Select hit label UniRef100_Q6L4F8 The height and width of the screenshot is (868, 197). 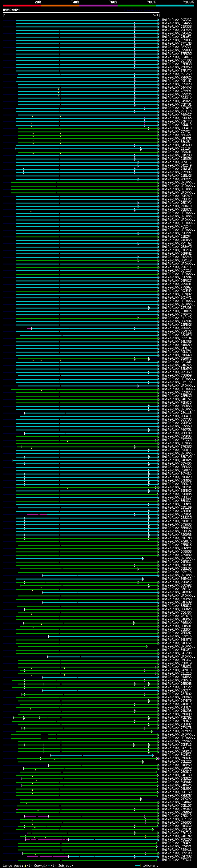click(x=176, y=128)
